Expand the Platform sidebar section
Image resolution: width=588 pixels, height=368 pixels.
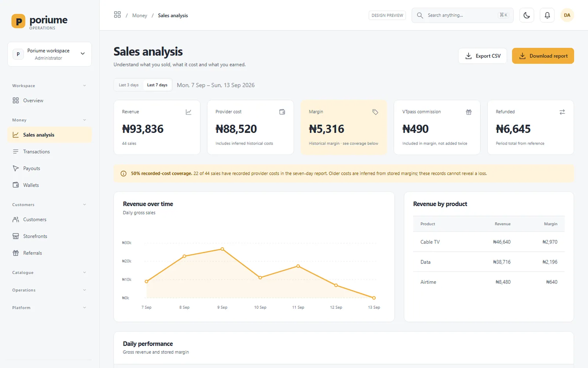(49, 308)
